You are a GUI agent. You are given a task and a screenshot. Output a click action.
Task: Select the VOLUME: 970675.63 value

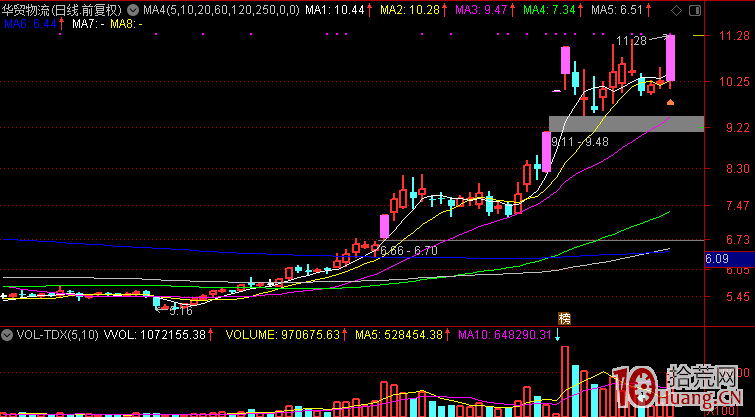[x=283, y=335]
